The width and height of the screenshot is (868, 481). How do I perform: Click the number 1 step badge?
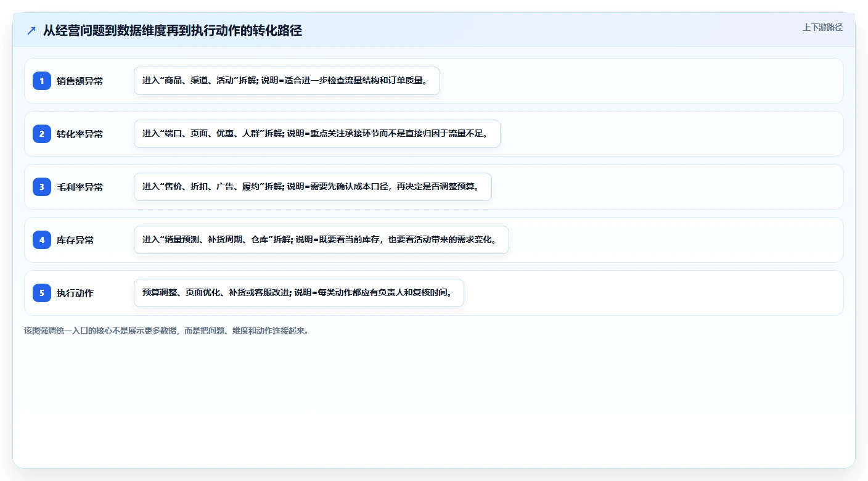[42, 81]
